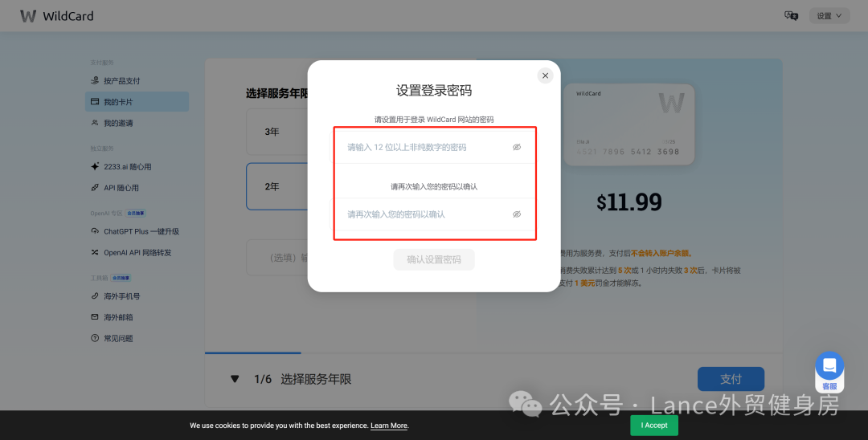868x440 pixels.
Task: Open the language translation icon
Action: 791,15
